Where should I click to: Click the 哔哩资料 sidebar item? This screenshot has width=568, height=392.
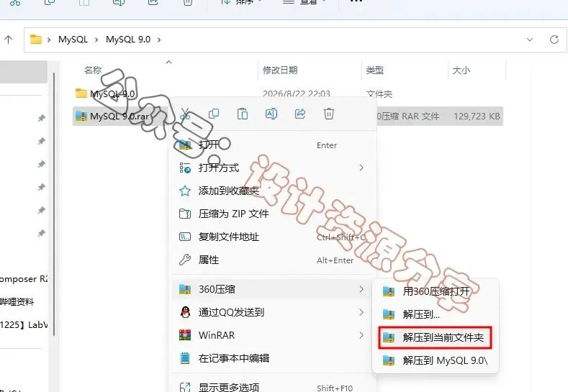point(17,302)
